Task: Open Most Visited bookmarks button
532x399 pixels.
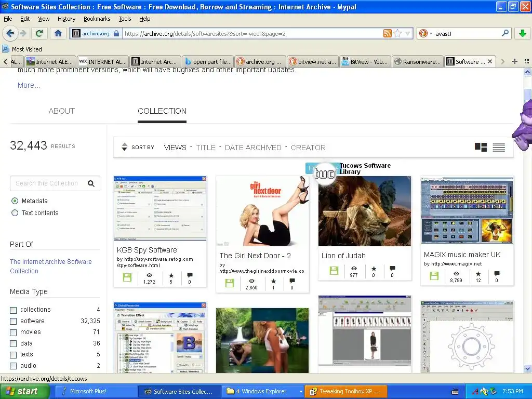Action: [22, 49]
